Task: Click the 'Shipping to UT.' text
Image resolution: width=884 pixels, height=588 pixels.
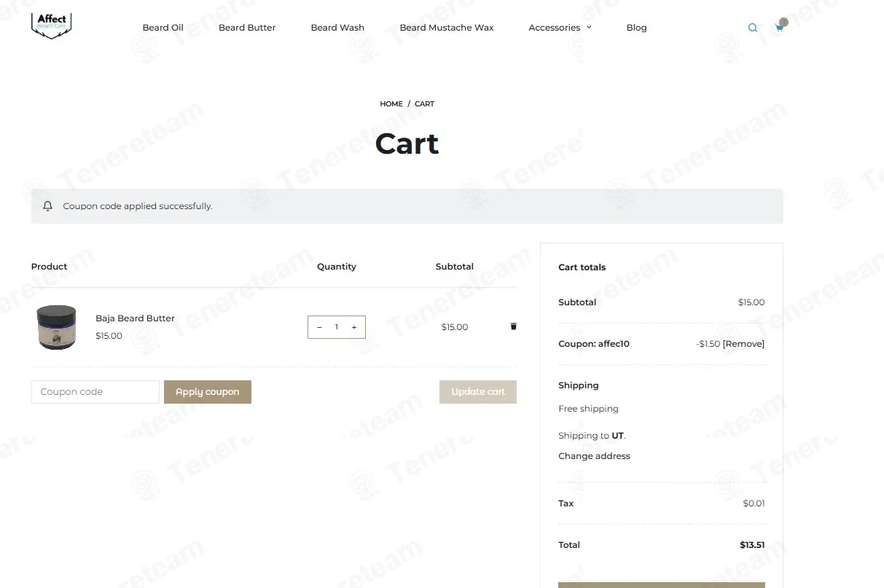Action: [x=592, y=436]
